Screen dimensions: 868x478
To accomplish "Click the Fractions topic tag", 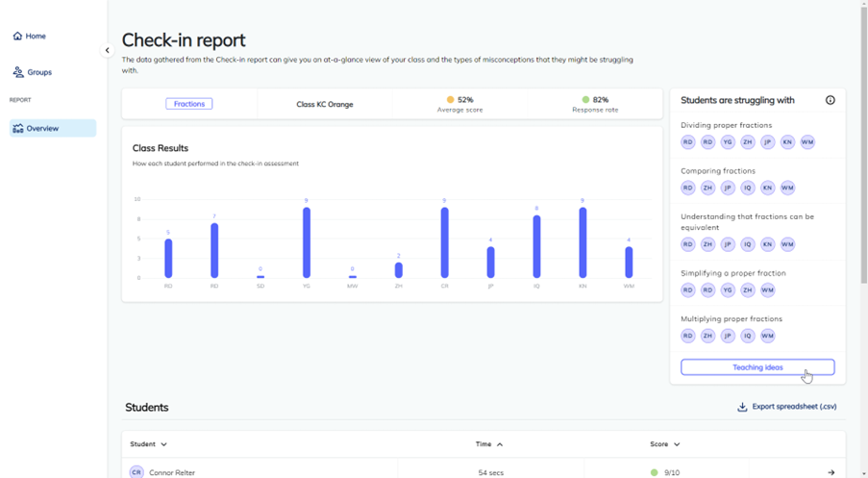I will click(x=189, y=104).
